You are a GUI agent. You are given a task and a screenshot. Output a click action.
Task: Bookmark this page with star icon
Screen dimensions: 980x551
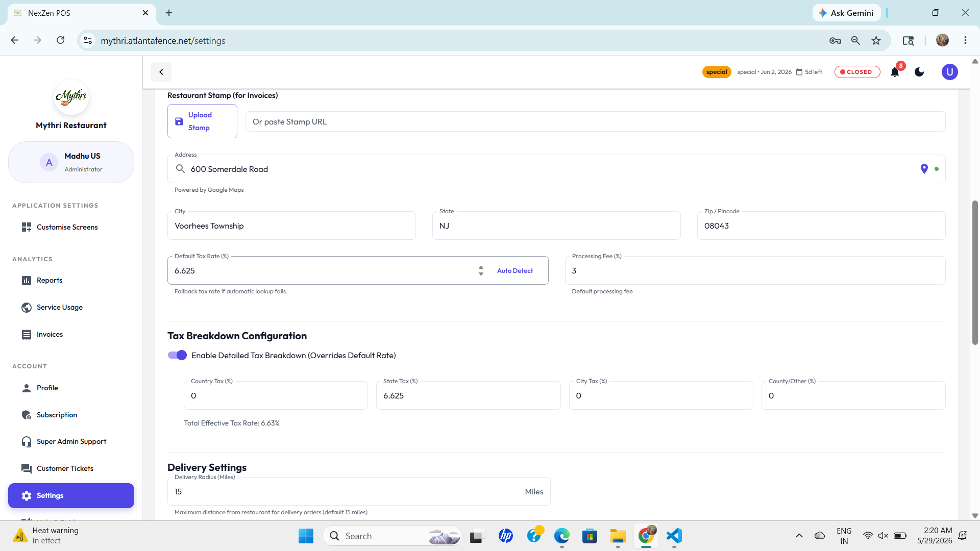(x=876, y=40)
